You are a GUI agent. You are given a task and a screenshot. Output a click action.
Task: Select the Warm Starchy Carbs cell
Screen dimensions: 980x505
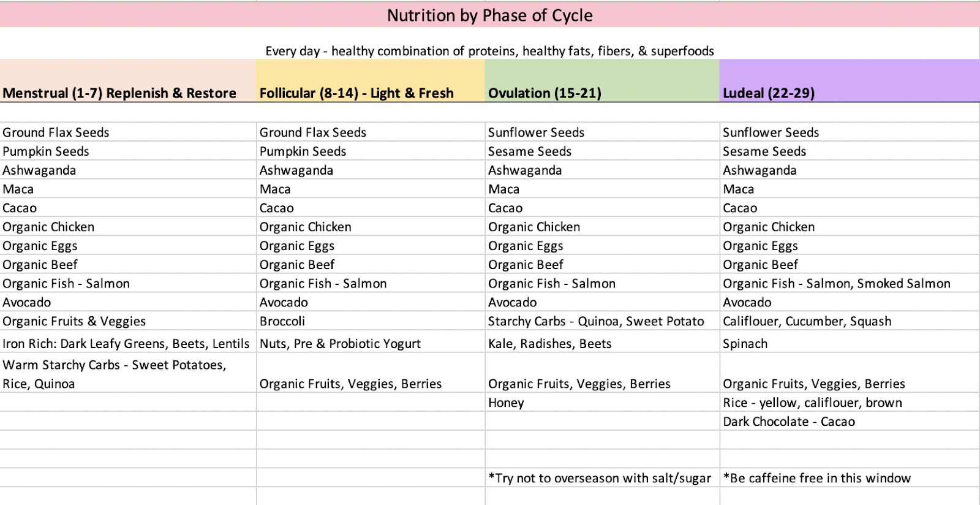128,373
